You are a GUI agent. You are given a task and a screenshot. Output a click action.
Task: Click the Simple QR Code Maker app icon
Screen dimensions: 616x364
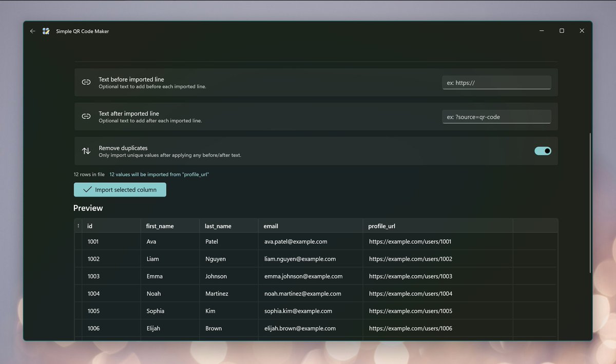[46, 31]
